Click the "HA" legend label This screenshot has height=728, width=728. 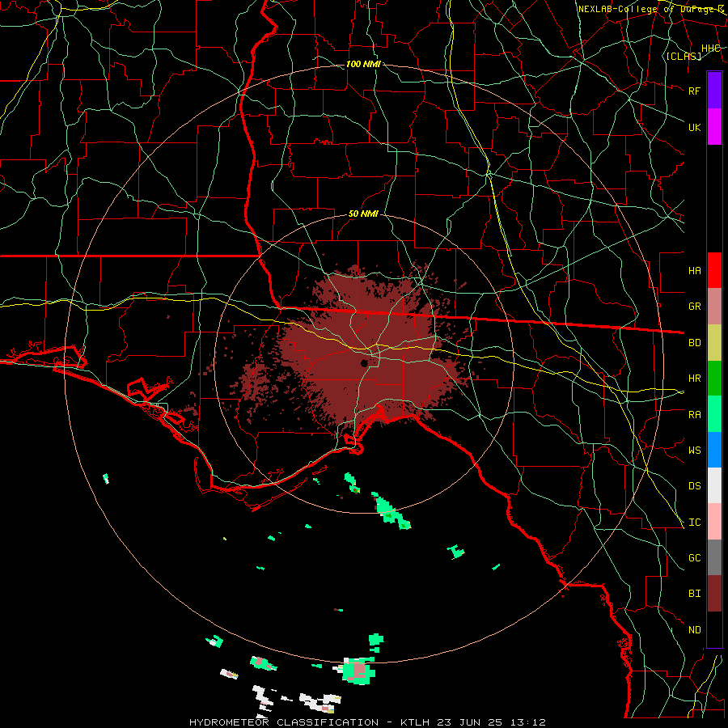tap(695, 271)
